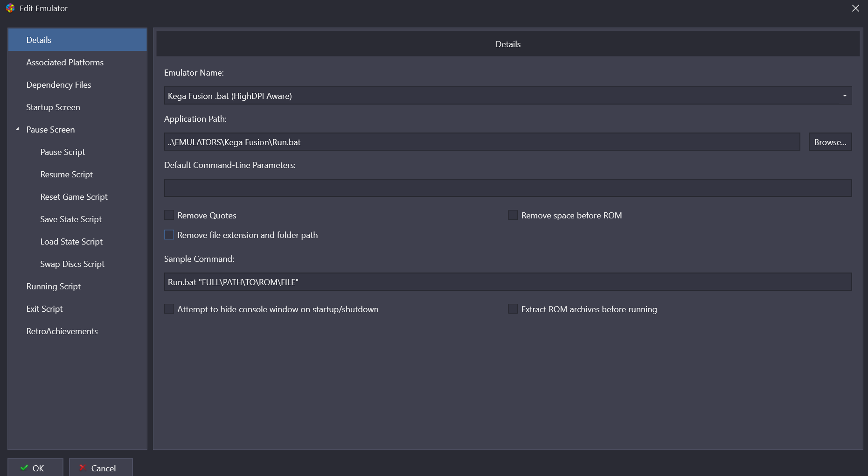Go to the Startup Screen section
This screenshot has width=868, height=476.
[x=53, y=107]
